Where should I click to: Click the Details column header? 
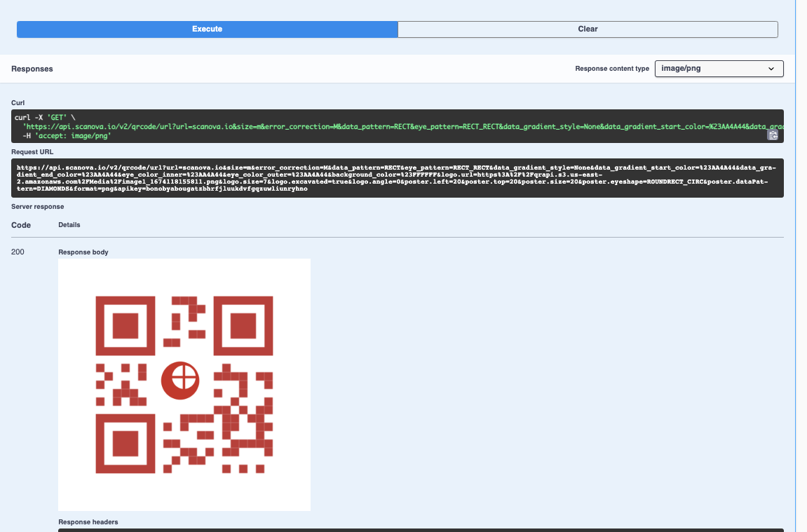69,225
